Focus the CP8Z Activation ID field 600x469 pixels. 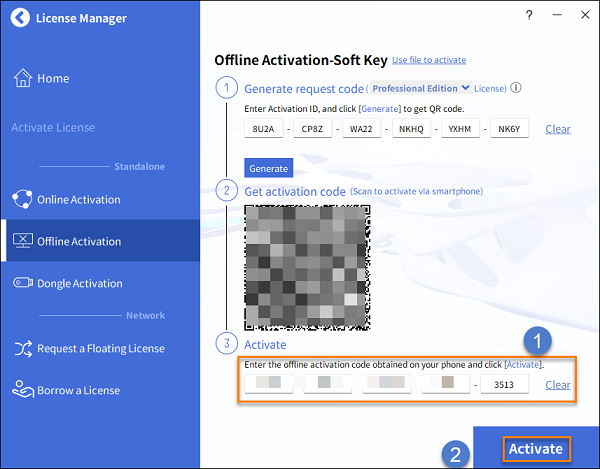click(313, 128)
